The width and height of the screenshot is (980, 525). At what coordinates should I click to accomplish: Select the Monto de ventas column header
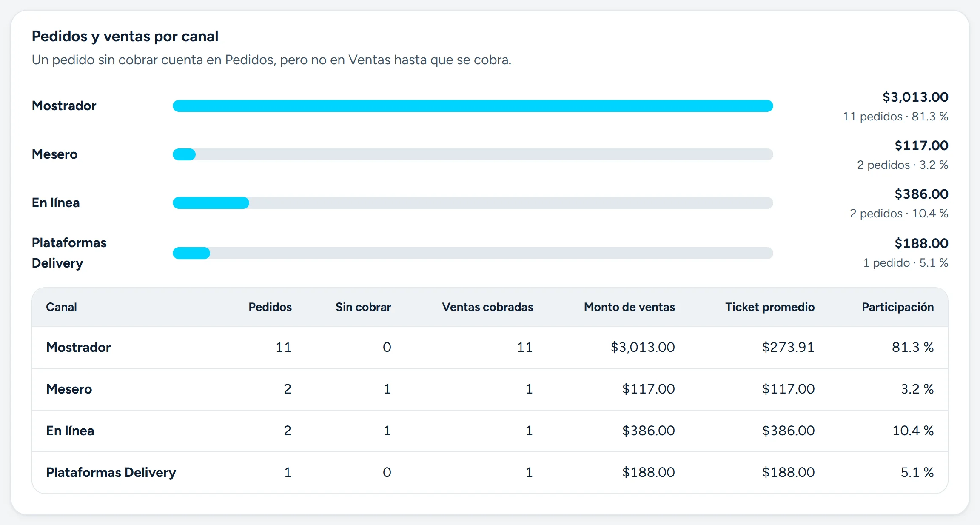tap(630, 307)
